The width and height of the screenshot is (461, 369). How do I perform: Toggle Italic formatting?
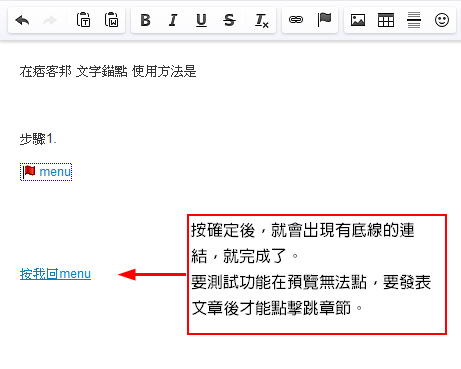[173, 20]
